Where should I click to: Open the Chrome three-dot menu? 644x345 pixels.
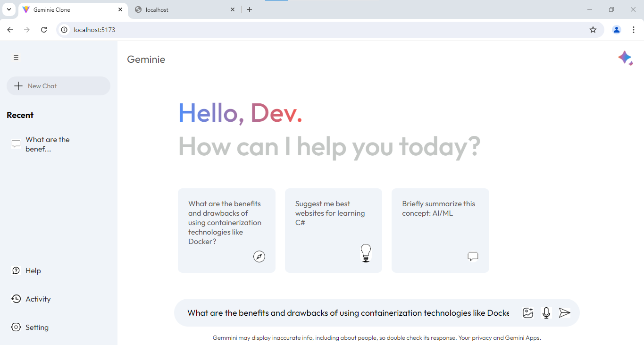(x=634, y=29)
